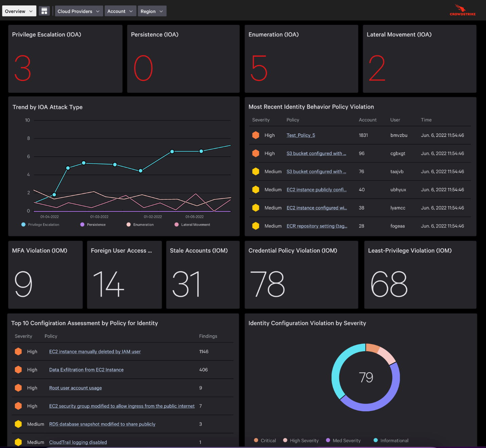Open the Test_Policy_5 link
486x448 pixels.
(x=301, y=135)
